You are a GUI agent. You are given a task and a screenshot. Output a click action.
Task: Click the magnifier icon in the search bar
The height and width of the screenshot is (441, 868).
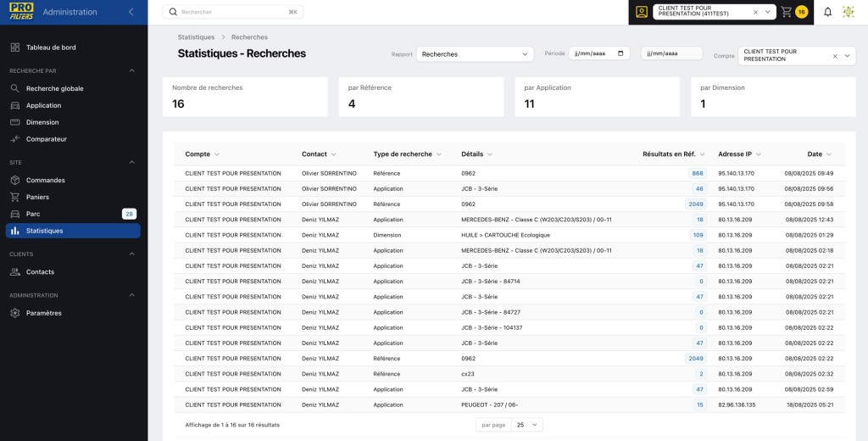pyautogui.click(x=173, y=12)
